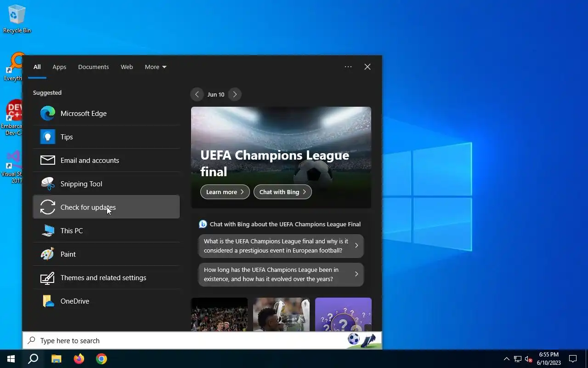Image resolution: width=588 pixels, height=368 pixels.
Task: Click the Jun 10 date label
Action: point(216,94)
